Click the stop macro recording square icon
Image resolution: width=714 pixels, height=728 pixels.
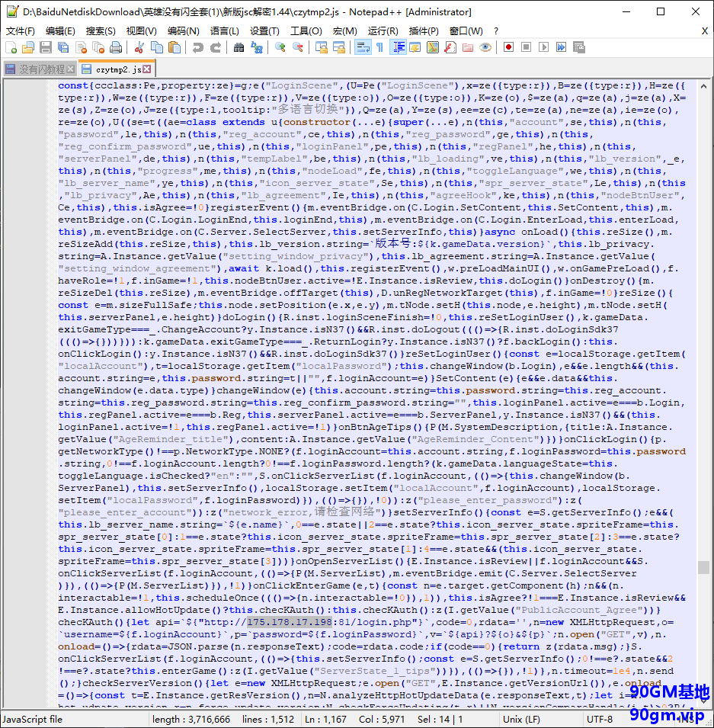click(x=526, y=47)
